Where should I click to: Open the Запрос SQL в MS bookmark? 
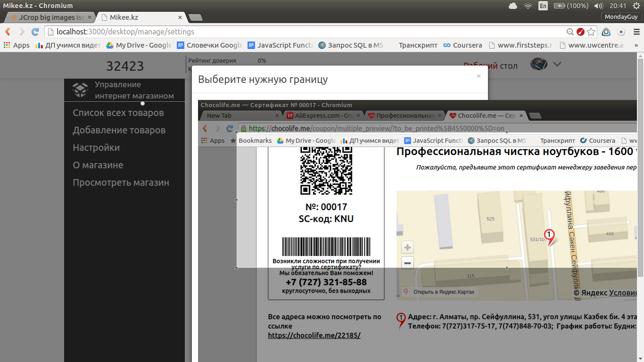coord(350,45)
